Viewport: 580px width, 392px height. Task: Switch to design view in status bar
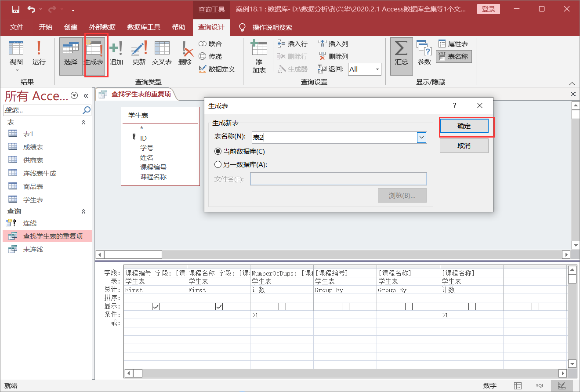click(x=561, y=385)
